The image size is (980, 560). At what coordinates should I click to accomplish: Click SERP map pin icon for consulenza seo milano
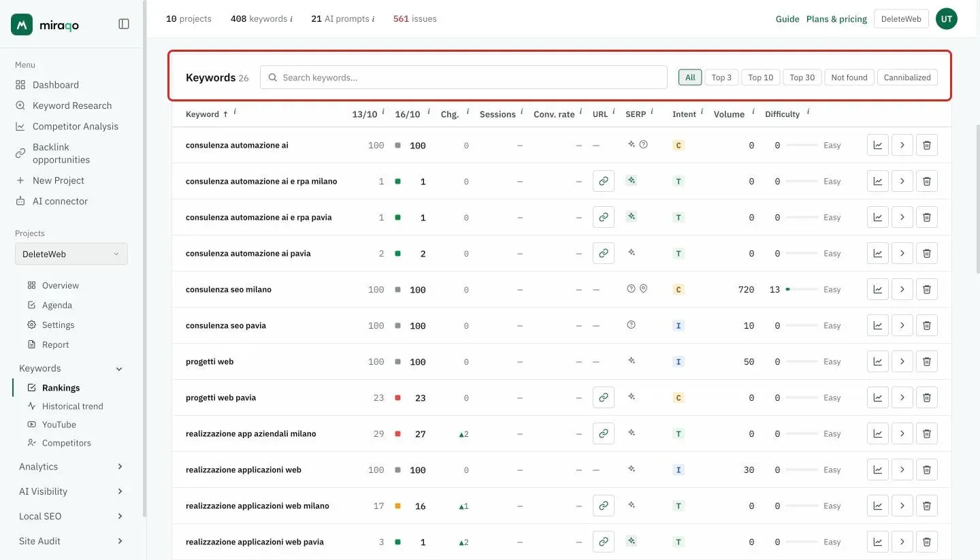(644, 289)
